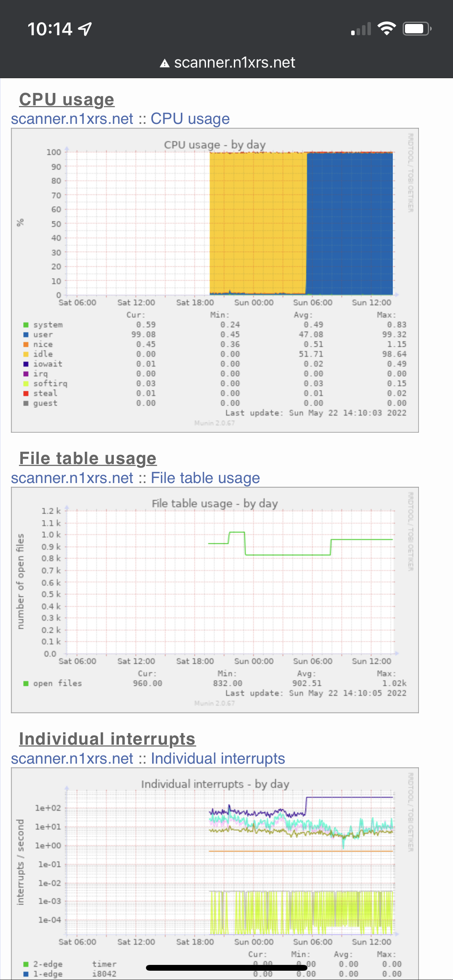Follow the blue Individual interrupts breadcrumb link
The image size is (453, 980).
click(x=218, y=759)
